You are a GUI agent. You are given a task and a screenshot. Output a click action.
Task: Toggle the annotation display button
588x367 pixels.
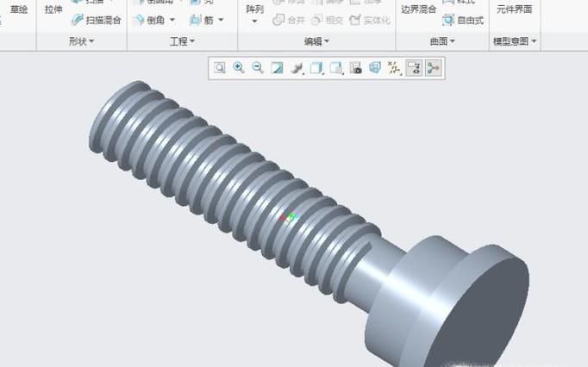pyautogui.click(x=413, y=68)
